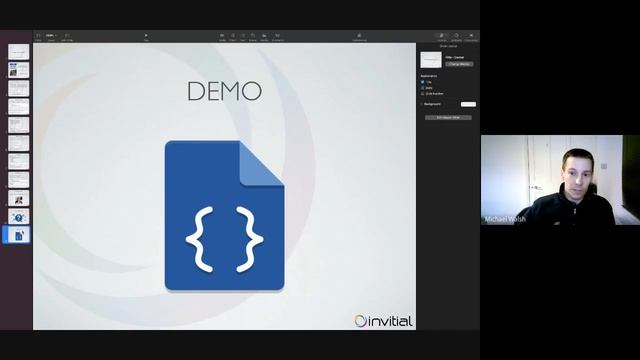Toggle the Slide Number checkbox
640x360 pixels.
pyautogui.click(x=422, y=93)
